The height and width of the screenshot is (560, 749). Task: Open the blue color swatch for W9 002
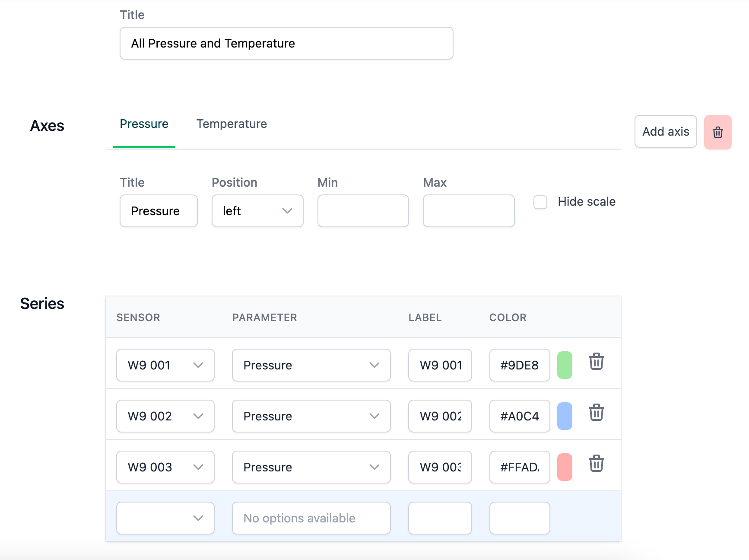[565, 416]
